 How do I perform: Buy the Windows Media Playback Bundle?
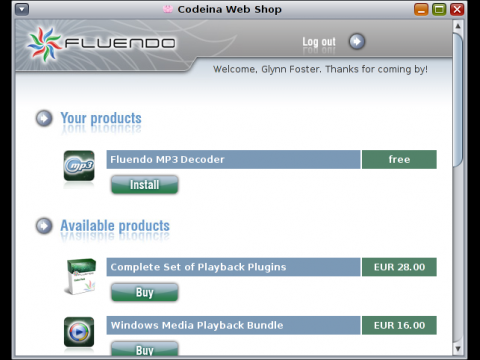click(145, 349)
